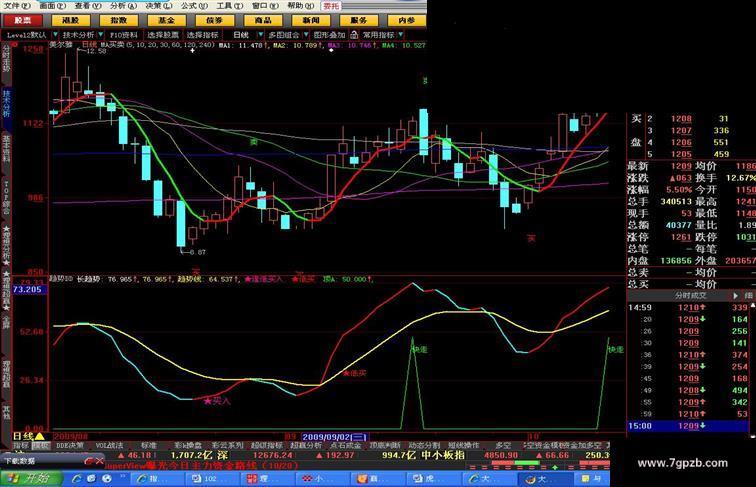This screenshot has width=756, height=487.
Task: Open F10资料 from the toolbar
Action: coord(124,35)
